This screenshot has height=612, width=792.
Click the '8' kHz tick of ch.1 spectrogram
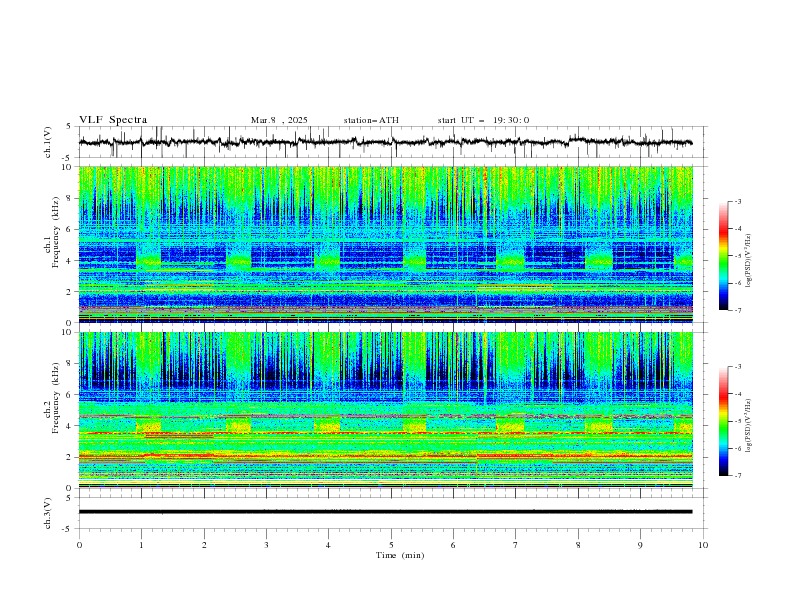(71, 198)
